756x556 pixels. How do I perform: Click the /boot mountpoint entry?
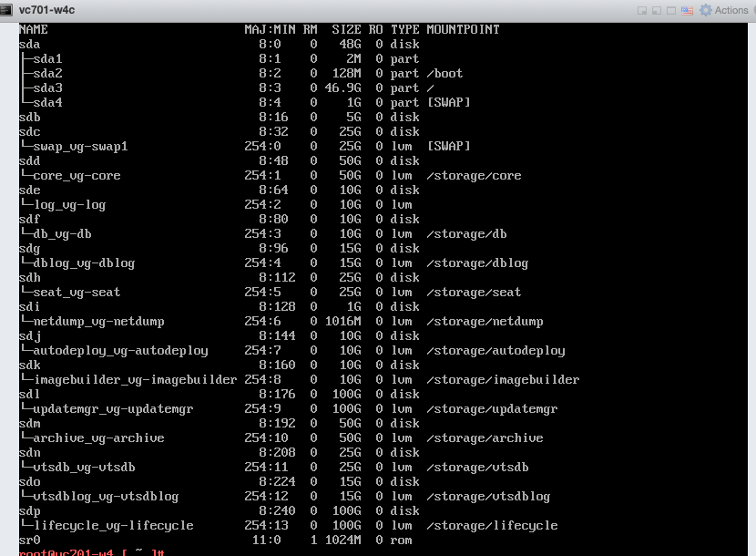click(444, 73)
